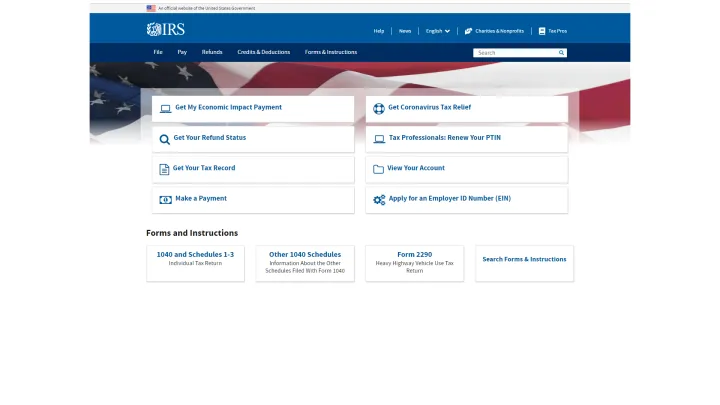Screen dimensions: 720x405
Task: Open Get Your Refund Status
Action: tap(253, 139)
